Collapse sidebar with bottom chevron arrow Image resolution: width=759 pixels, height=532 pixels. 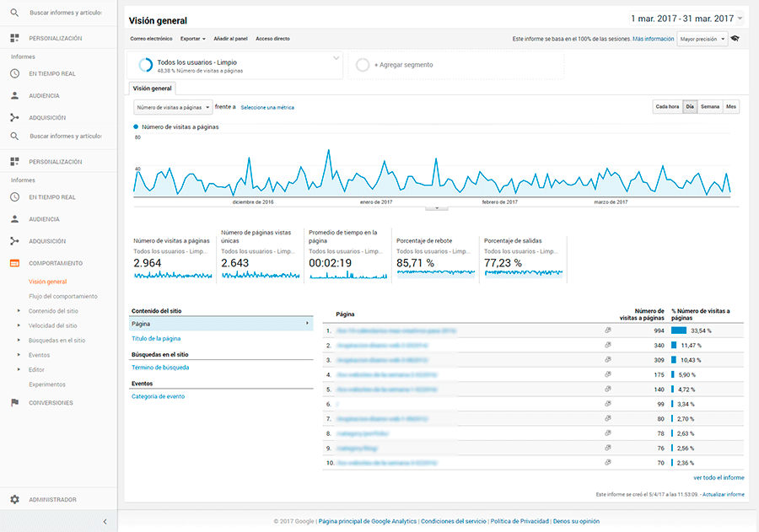point(105,522)
